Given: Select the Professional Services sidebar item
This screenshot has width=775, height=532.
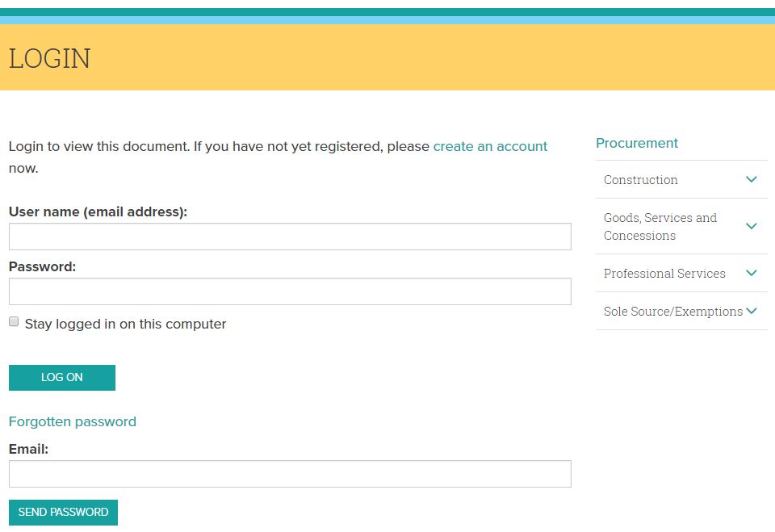Looking at the screenshot, I should coord(664,273).
